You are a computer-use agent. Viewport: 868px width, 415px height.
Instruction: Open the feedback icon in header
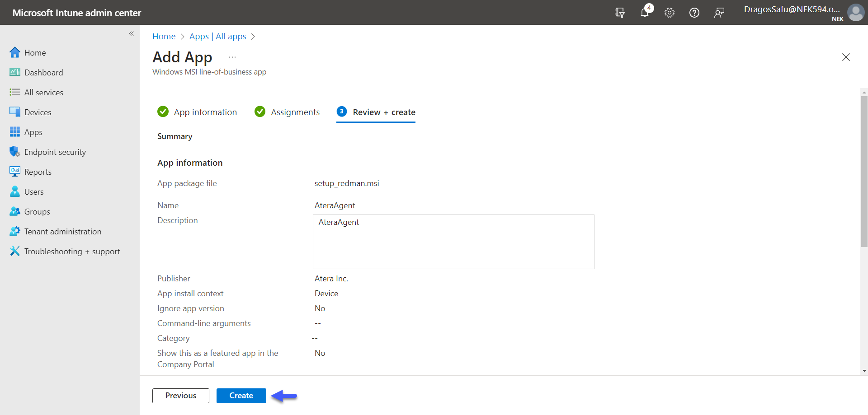pyautogui.click(x=719, y=13)
